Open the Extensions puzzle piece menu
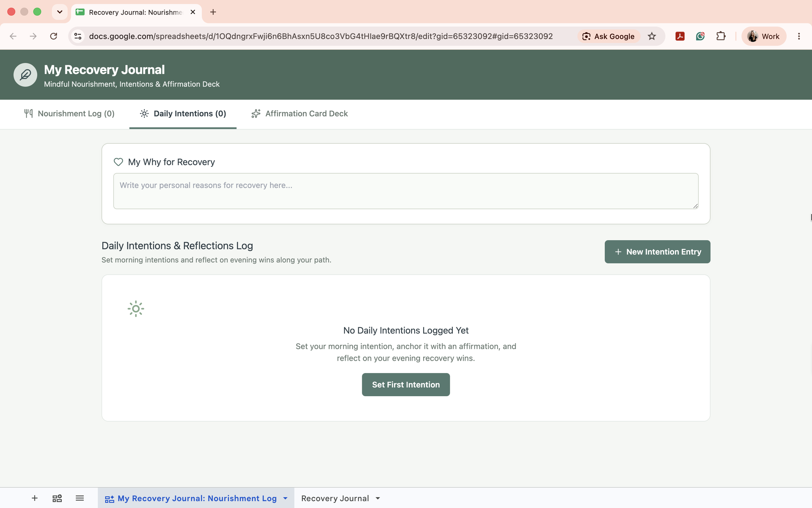Screen dimensions: 812x508 (721, 36)
